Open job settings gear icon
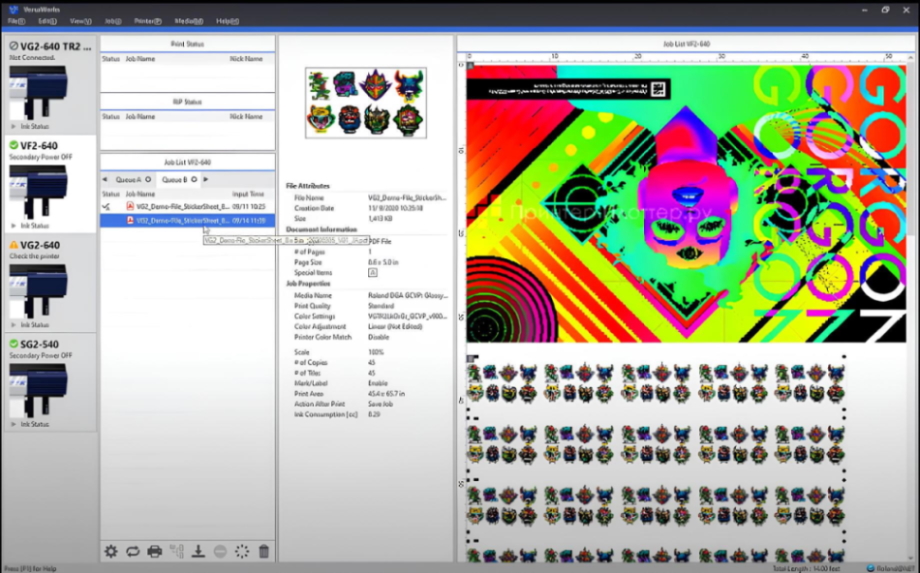 point(111,551)
